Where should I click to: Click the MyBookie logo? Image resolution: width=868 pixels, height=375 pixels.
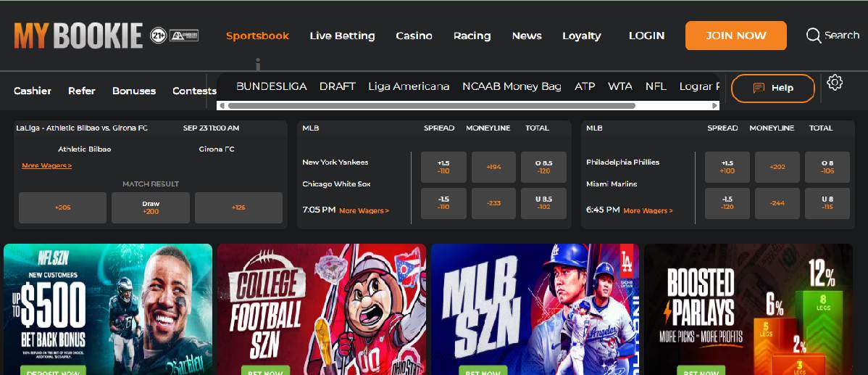(78, 36)
